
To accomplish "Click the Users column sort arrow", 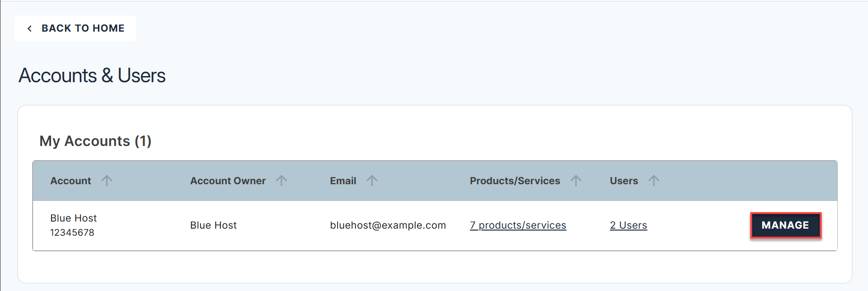I will (654, 180).
